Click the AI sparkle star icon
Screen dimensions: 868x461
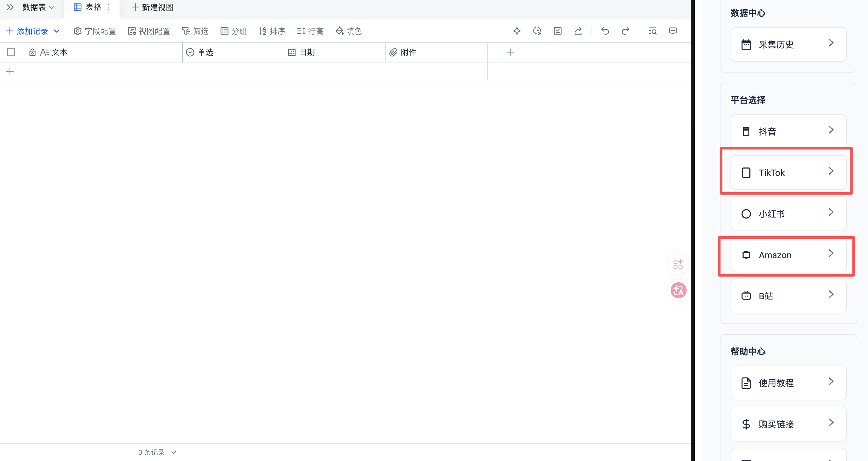point(517,31)
